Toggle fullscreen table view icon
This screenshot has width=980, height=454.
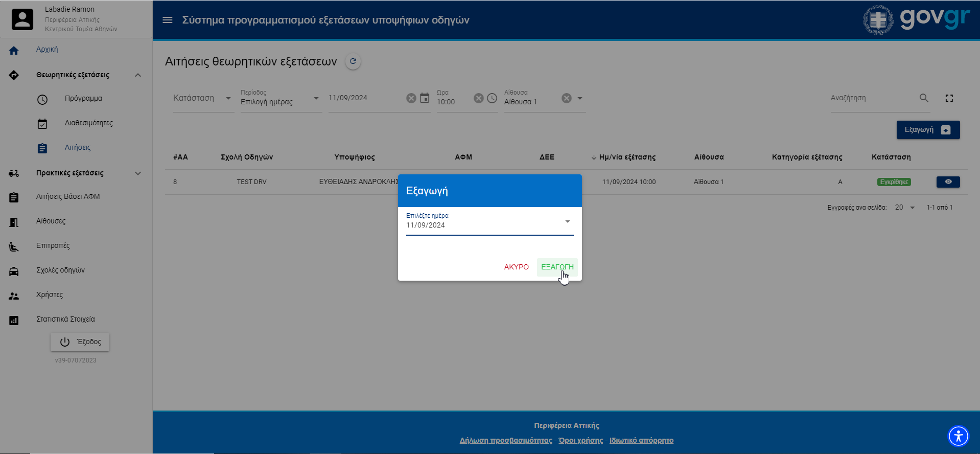949,98
